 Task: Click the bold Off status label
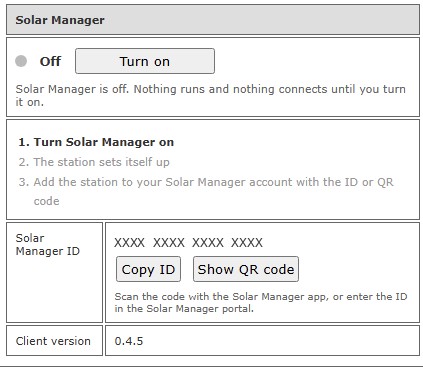click(50, 61)
